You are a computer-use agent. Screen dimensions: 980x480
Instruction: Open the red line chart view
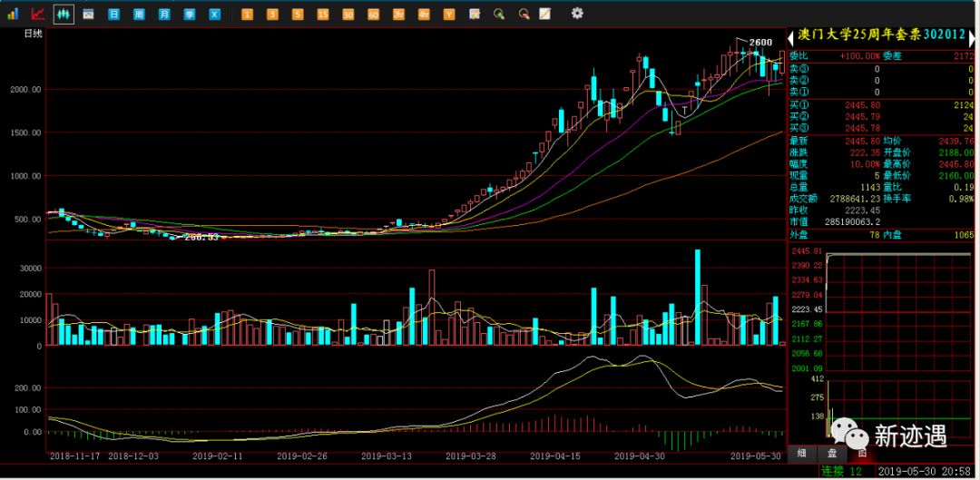coord(37,13)
